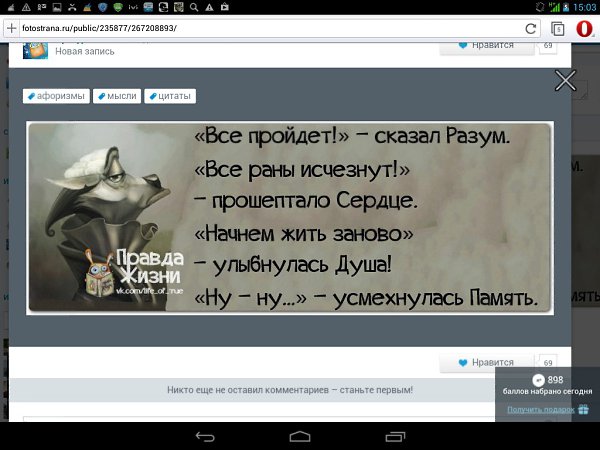The width and height of the screenshot is (600, 450).
Task: Tap the Android back navigation button
Action: click(204, 436)
